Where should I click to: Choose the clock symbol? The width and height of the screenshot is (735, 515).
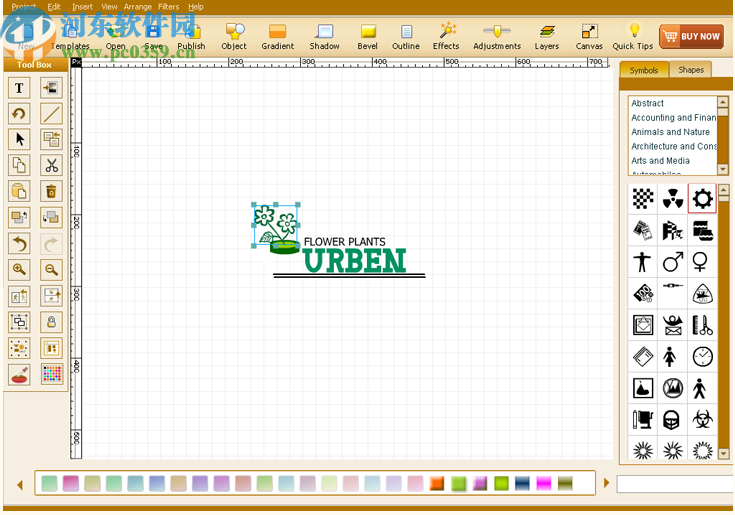[702, 357]
